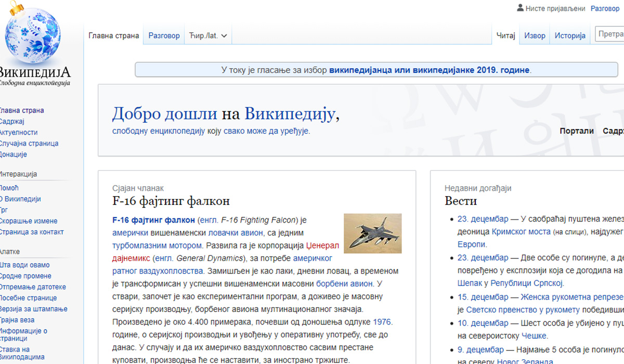
Task: Go to Случајна страница
Action: coord(28,143)
